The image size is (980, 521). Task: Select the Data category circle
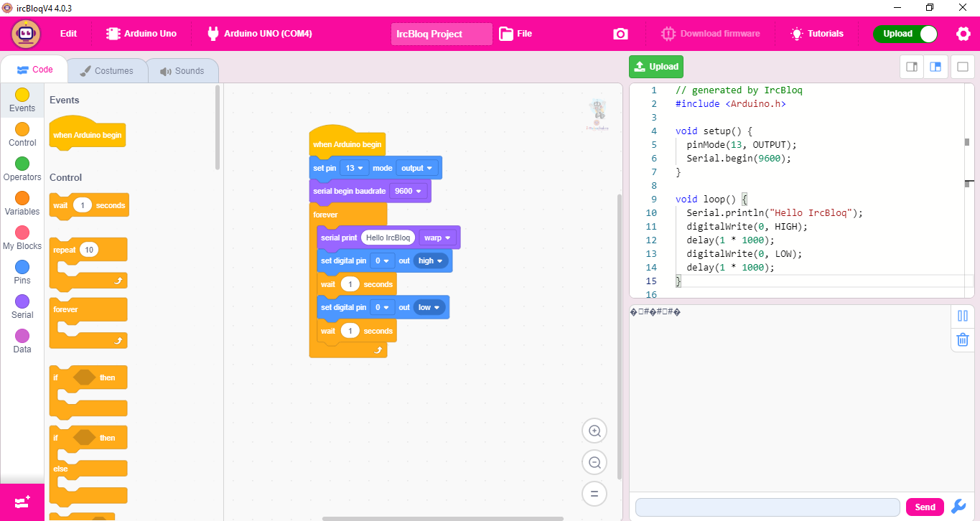click(x=22, y=336)
